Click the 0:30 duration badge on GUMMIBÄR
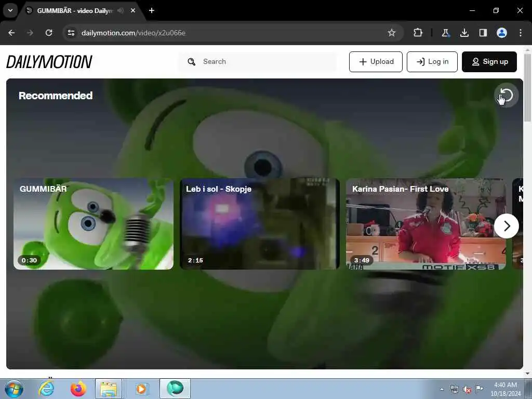This screenshot has height=399, width=532. 29,260
